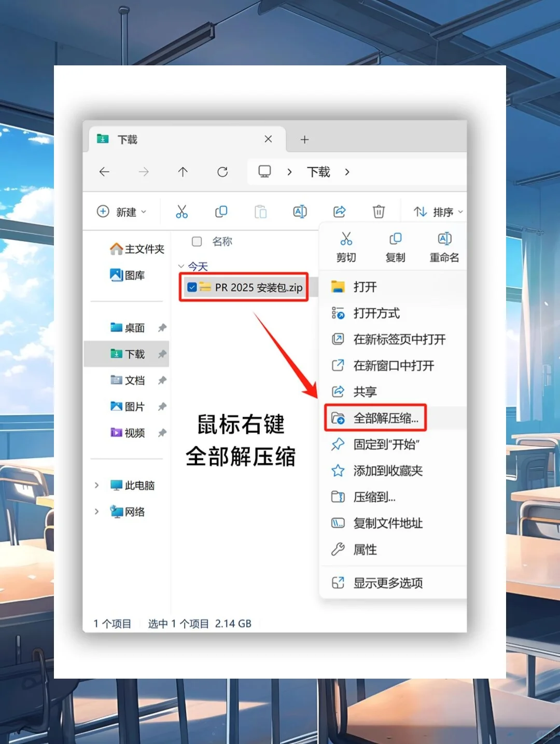The image size is (560, 744).
Task: Click the 重命名 icon in the context menu
Action: coord(444,239)
